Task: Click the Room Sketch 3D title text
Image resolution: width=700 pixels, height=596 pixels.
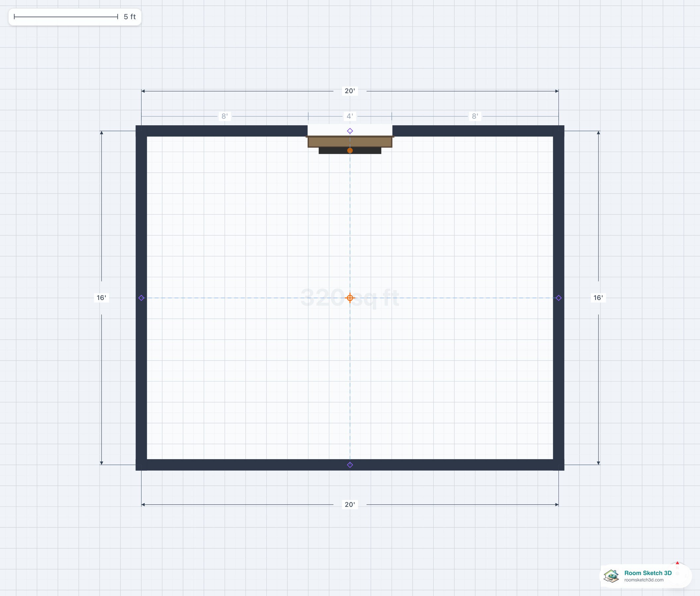Action: [648, 573]
